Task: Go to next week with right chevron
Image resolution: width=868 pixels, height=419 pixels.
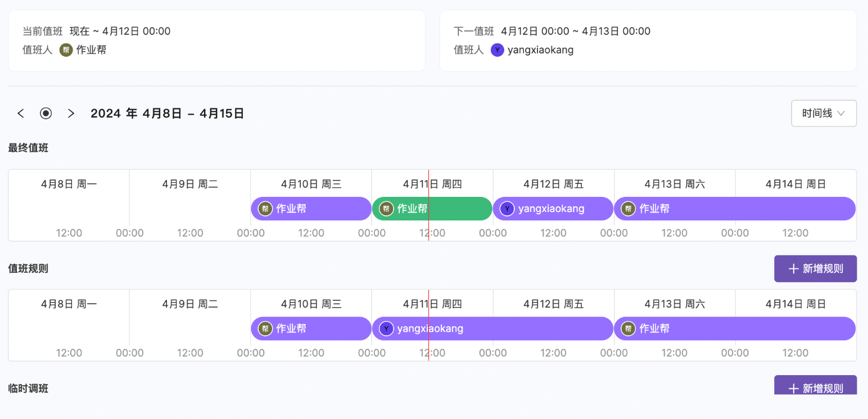Action: (x=71, y=114)
